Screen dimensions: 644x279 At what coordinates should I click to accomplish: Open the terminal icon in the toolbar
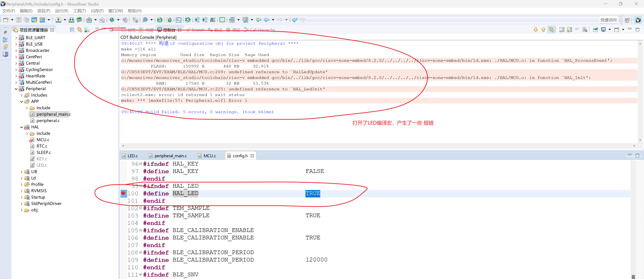[x=179, y=20]
